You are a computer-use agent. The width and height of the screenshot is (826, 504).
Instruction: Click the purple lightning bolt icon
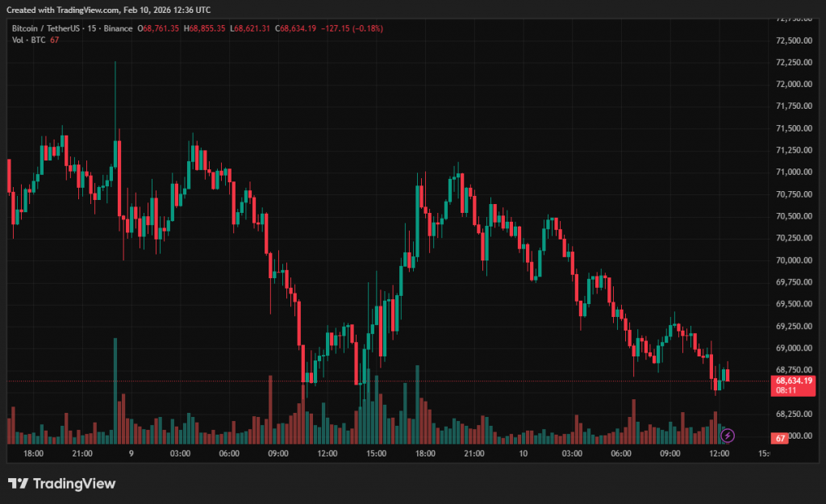click(x=728, y=435)
